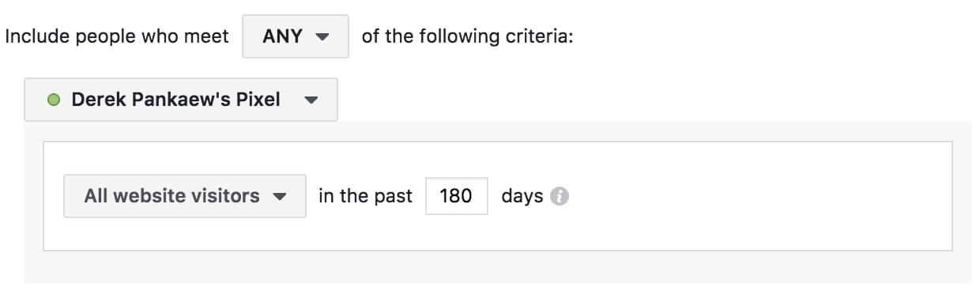Click the number 180 in the field
Screen dimensions: 980x291
[x=455, y=196]
